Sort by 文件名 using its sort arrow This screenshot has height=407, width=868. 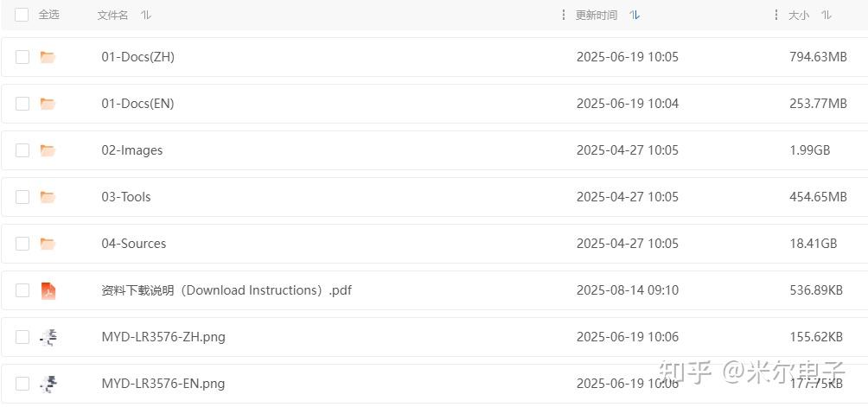(x=146, y=15)
